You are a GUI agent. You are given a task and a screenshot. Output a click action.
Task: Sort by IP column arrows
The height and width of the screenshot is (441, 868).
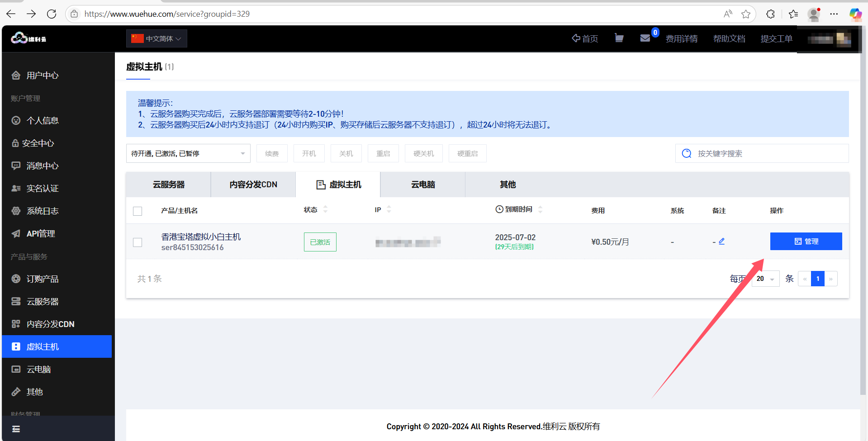pos(389,209)
